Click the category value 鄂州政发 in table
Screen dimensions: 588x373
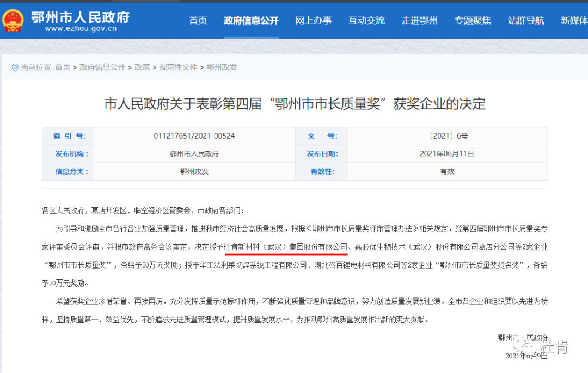(194, 171)
